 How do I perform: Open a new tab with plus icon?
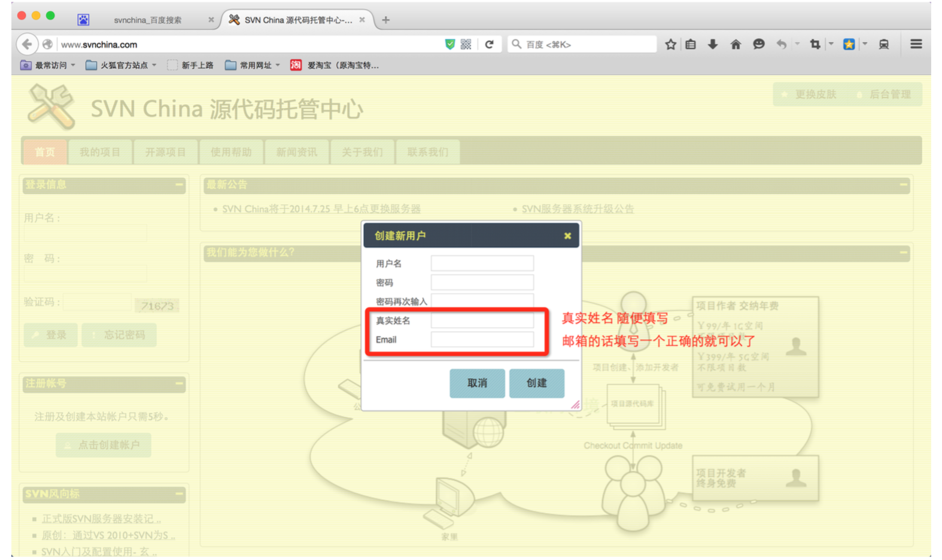[x=386, y=20]
